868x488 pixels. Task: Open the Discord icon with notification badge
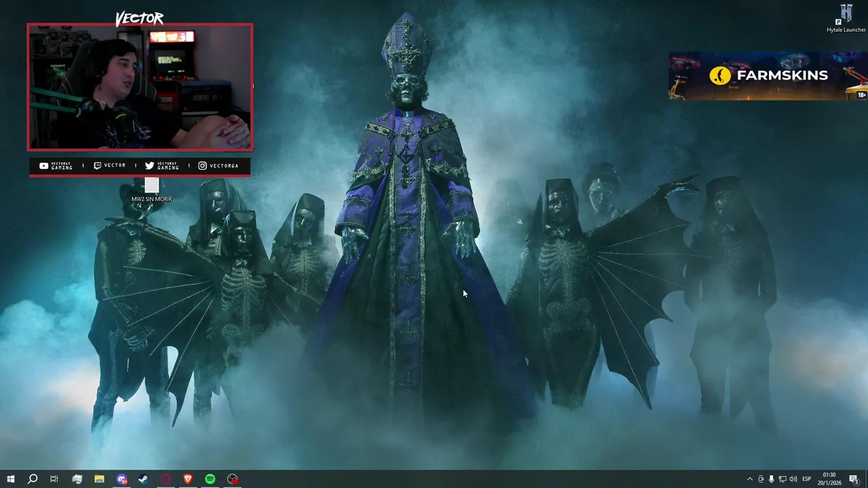pyautogui.click(x=121, y=479)
